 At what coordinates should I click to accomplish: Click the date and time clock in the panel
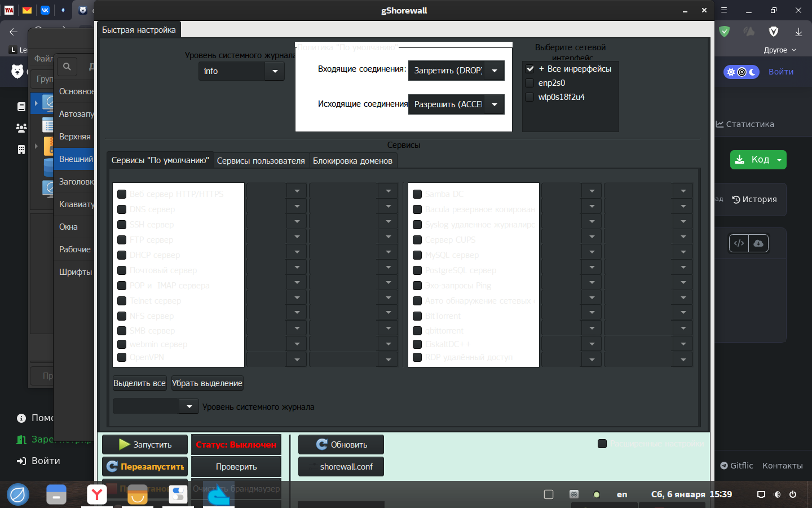coord(691,494)
